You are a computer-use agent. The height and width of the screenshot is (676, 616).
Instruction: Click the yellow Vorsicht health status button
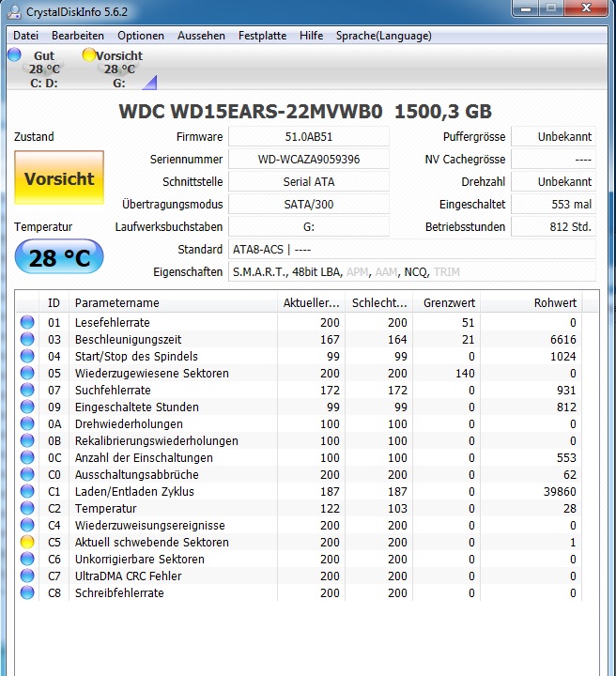tap(59, 177)
